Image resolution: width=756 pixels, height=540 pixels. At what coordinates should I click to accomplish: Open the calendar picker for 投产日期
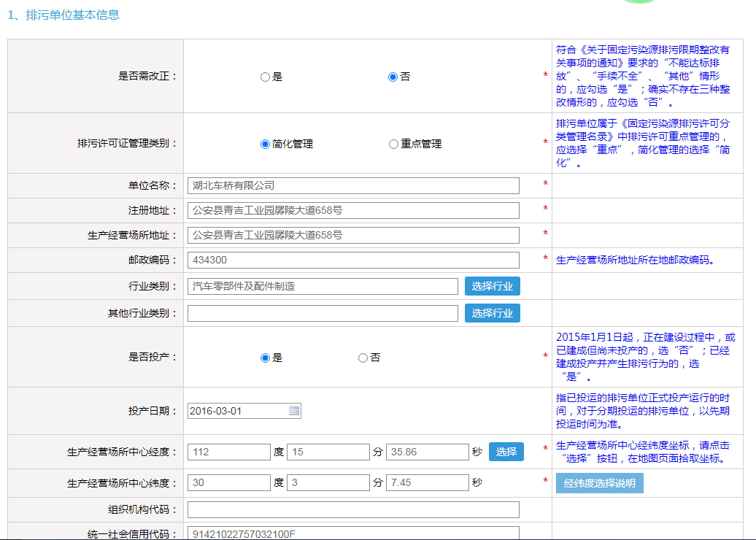click(x=294, y=411)
